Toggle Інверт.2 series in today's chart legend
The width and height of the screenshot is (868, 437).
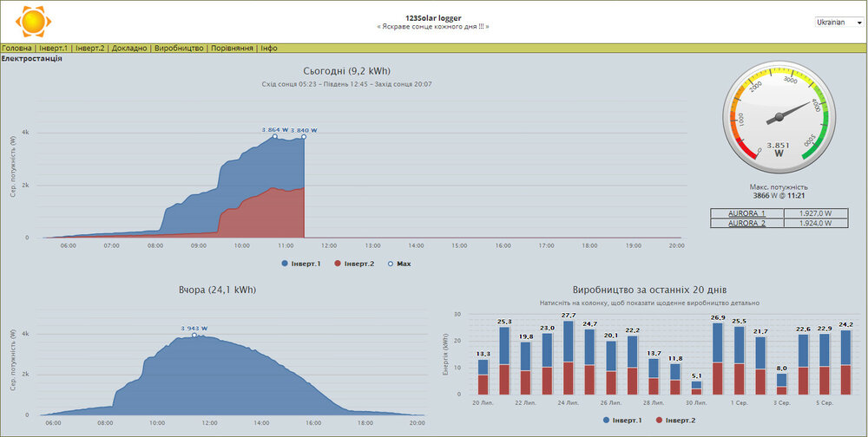point(360,263)
